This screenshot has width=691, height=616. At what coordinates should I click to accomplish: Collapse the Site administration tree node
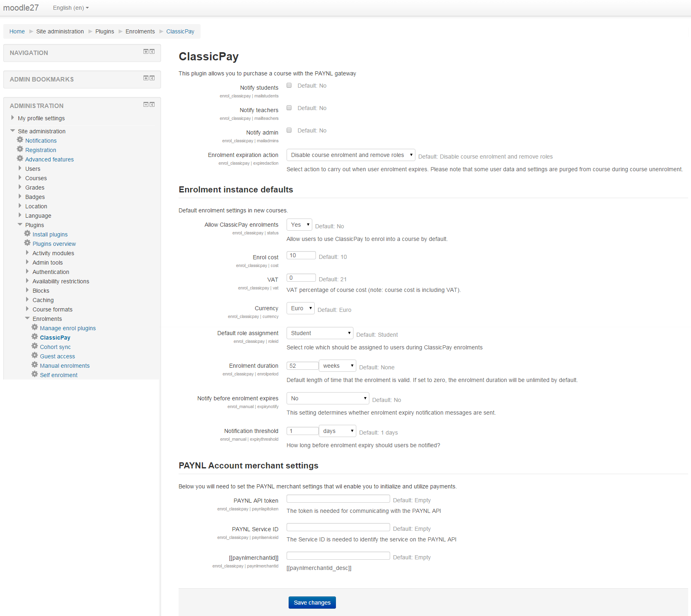(x=13, y=131)
